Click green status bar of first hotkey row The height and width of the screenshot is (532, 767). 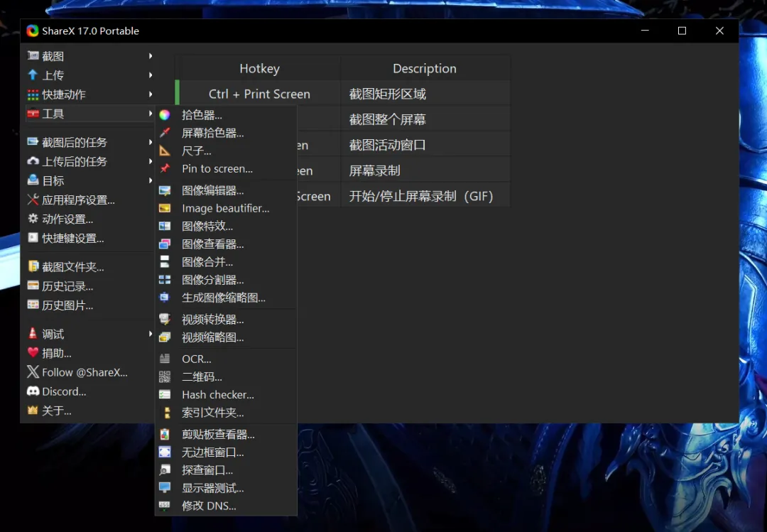point(177,94)
